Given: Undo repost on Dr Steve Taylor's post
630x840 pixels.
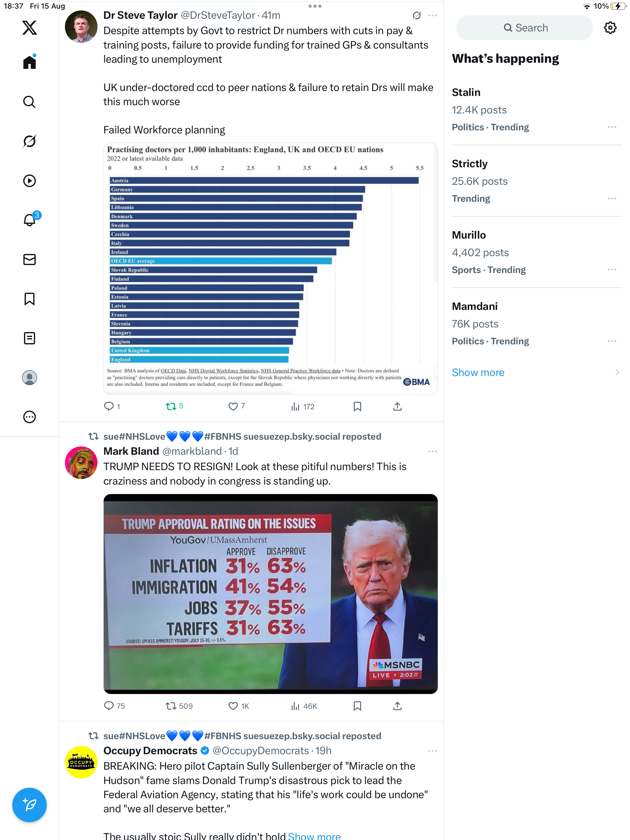Looking at the screenshot, I should [x=171, y=407].
